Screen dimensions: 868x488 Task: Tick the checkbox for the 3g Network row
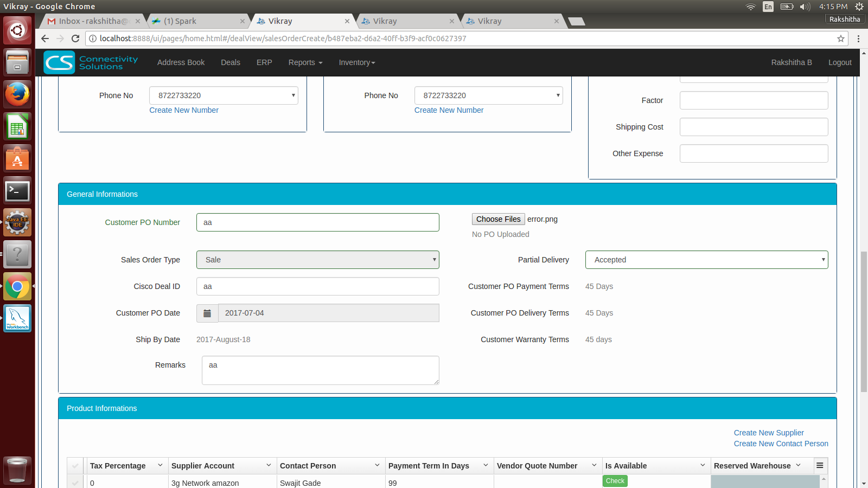(x=75, y=483)
